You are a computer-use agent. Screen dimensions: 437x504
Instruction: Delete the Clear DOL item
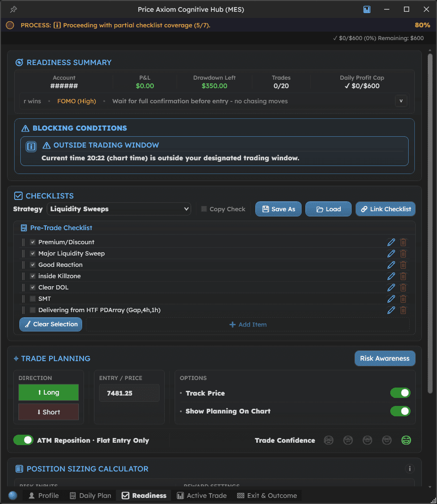pyautogui.click(x=403, y=287)
